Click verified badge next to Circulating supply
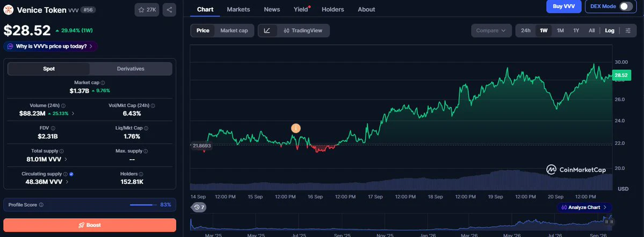This screenshot has height=237, width=644. (x=71, y=174)
